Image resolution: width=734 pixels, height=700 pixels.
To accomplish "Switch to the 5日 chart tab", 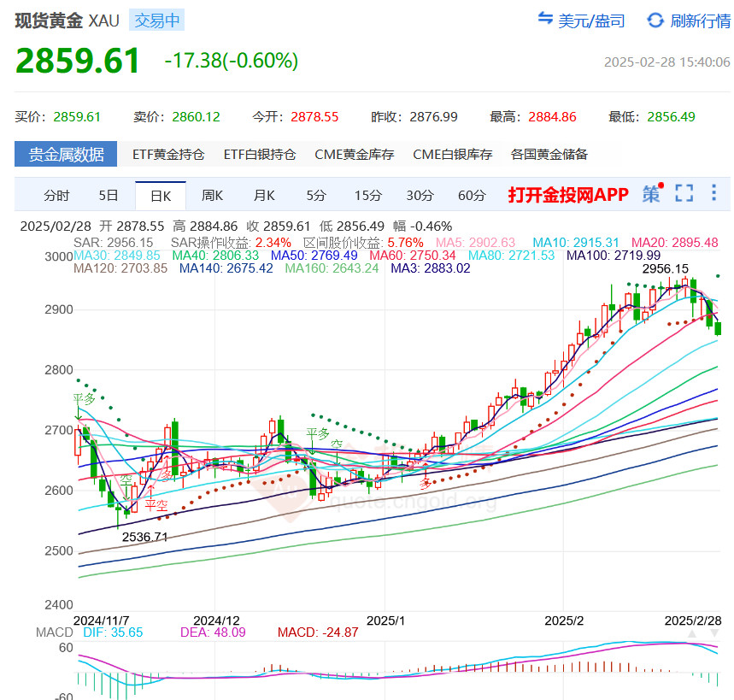I will 109,196.
